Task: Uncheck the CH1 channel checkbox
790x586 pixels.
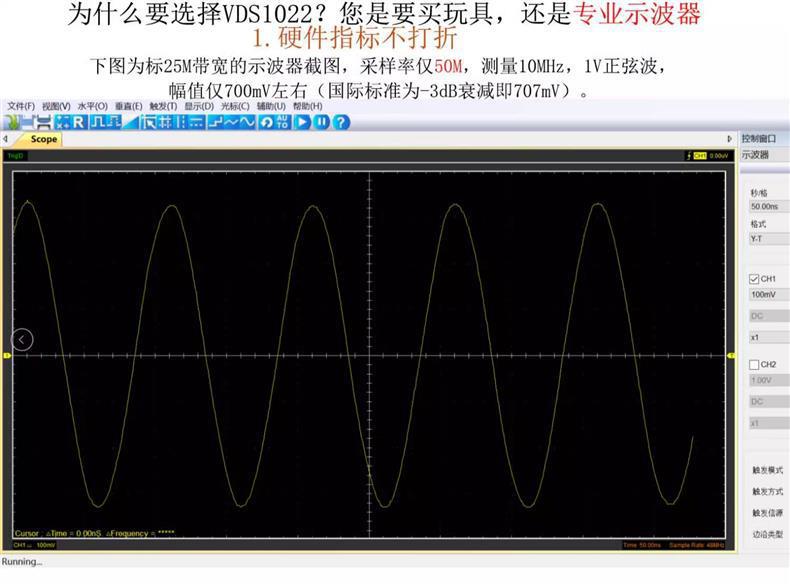Action: pyautogui.click(x=754, y=279)
